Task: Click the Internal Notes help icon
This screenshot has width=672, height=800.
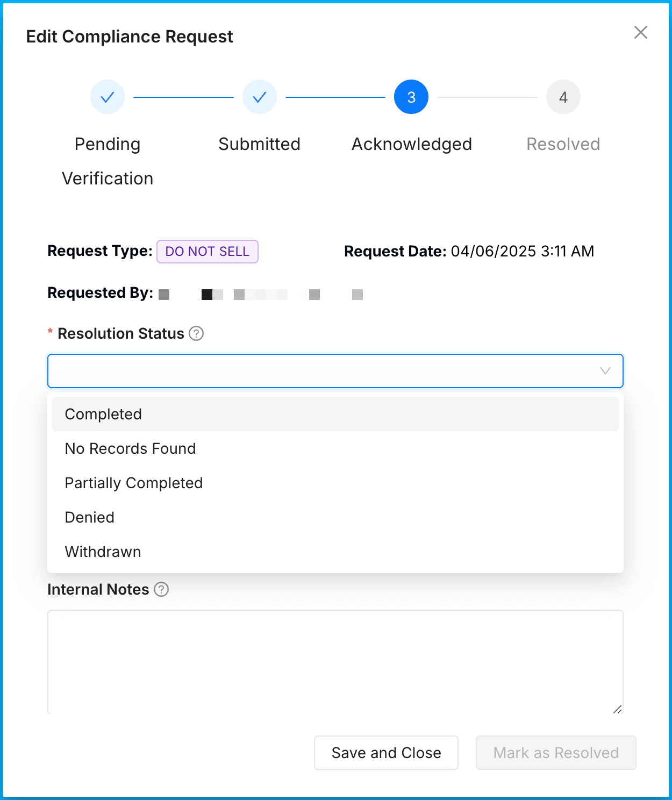Action: point(161,590)
